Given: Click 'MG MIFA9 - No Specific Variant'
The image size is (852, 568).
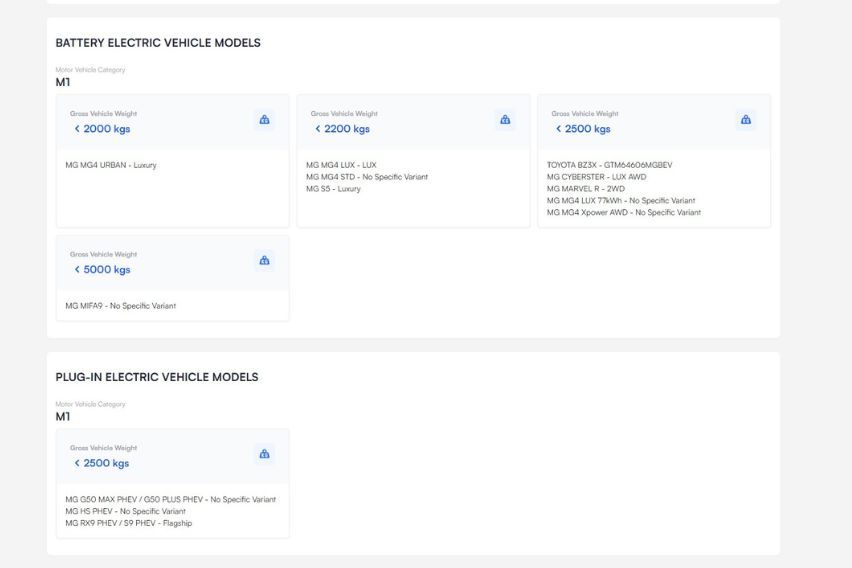Looking at the screenshot, I should coord(121,306).
